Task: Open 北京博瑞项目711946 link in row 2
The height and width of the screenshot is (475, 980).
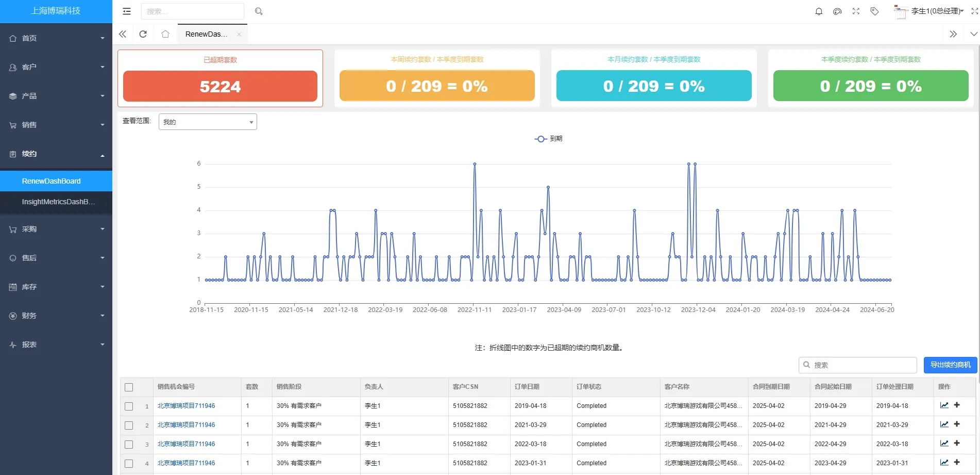Action: [186, 425]
